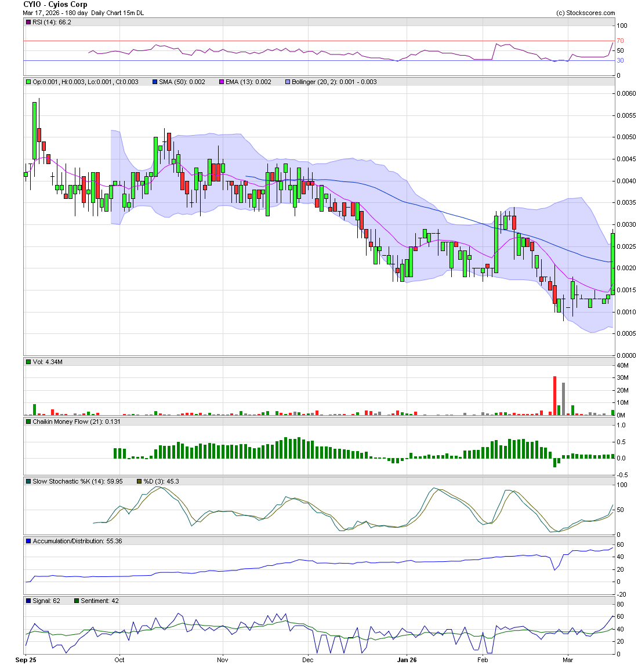Click the 'CYIO - Cyios Corp' title
Image resolution: width=638 pixels, height=672 pixels.
click(55, 5)
